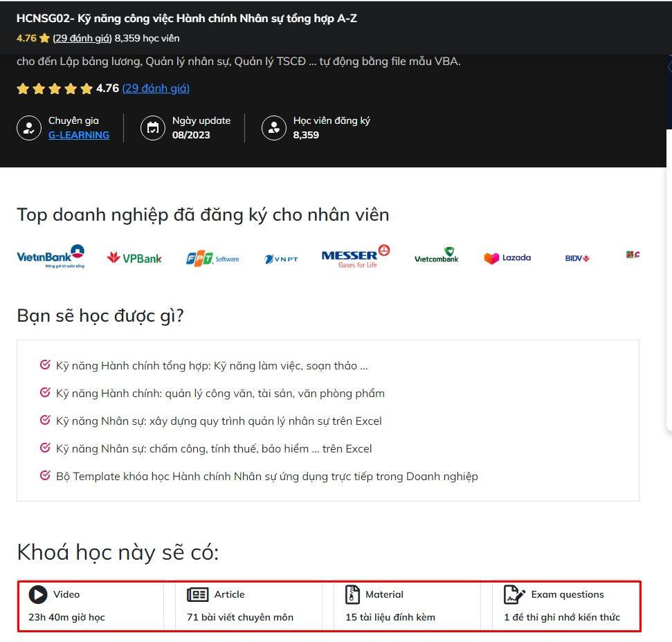
Task: Click the VietinBank logo
Action: click(x=51, y=257)
